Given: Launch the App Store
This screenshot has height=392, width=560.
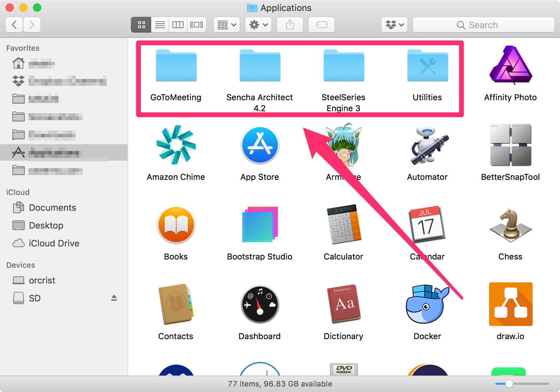Looking at the screenshot, I should [x=260, y=145].
